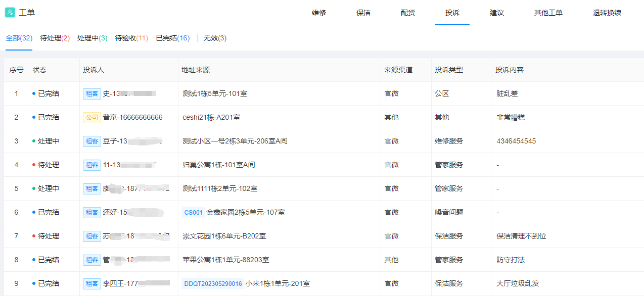Click the 公司 tag in row 2

pos(92,117)
